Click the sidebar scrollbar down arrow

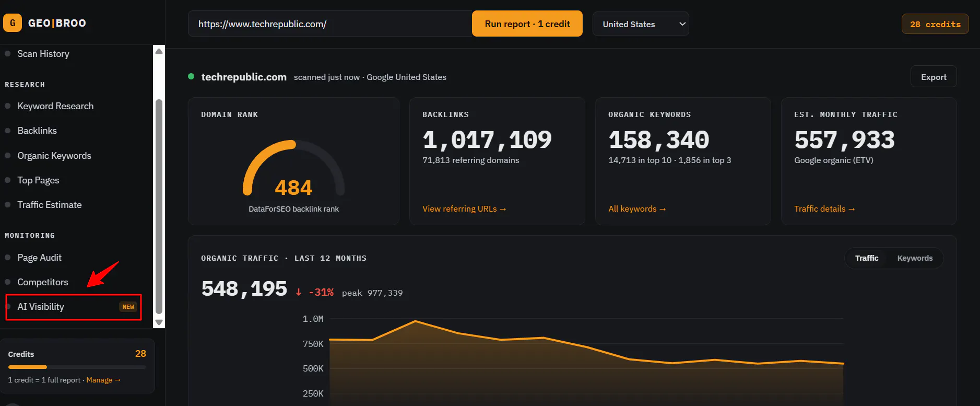(159, 322)
